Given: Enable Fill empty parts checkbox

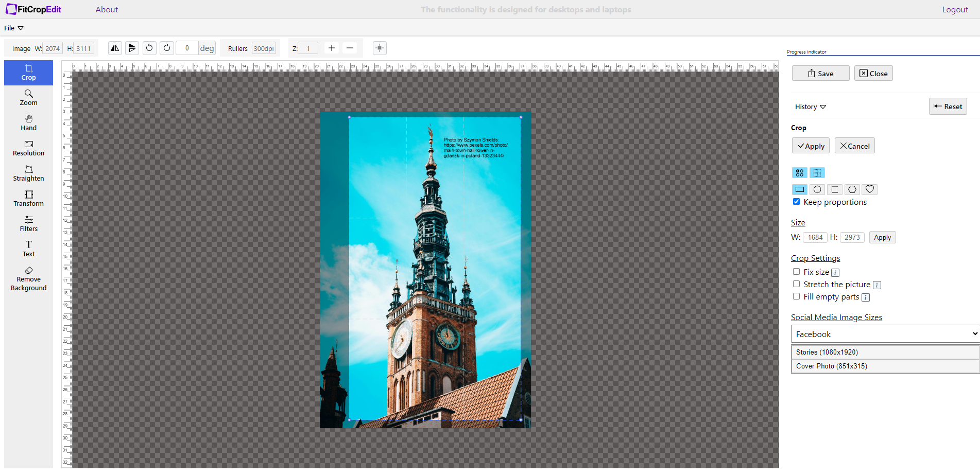Looking at the screenshot, I should [797, 296].
